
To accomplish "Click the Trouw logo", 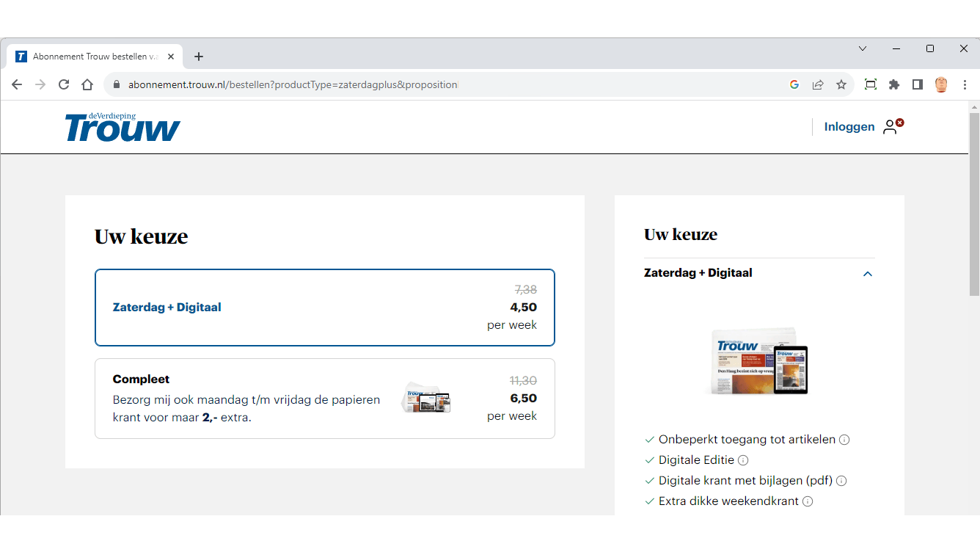I will pos(122,127).
